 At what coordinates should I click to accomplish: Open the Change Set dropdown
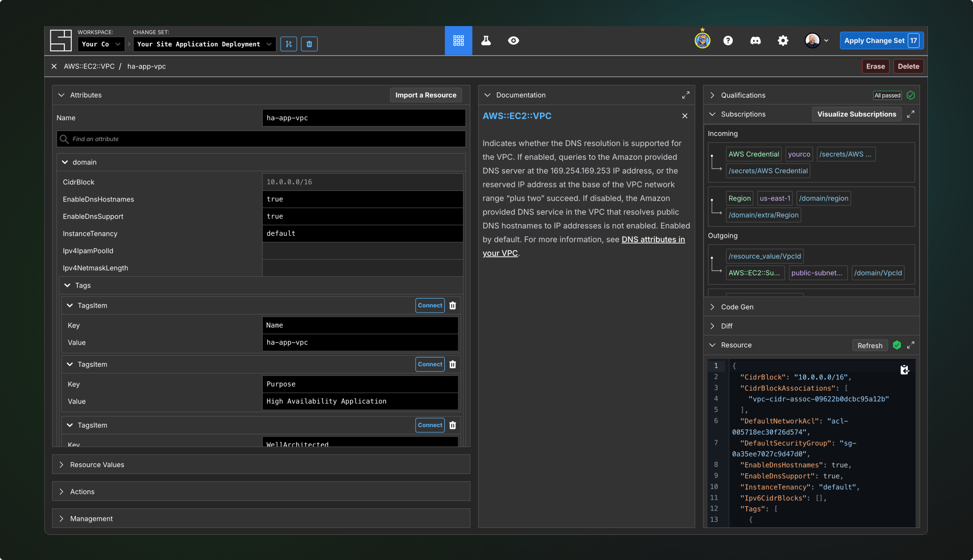[204, 44]
